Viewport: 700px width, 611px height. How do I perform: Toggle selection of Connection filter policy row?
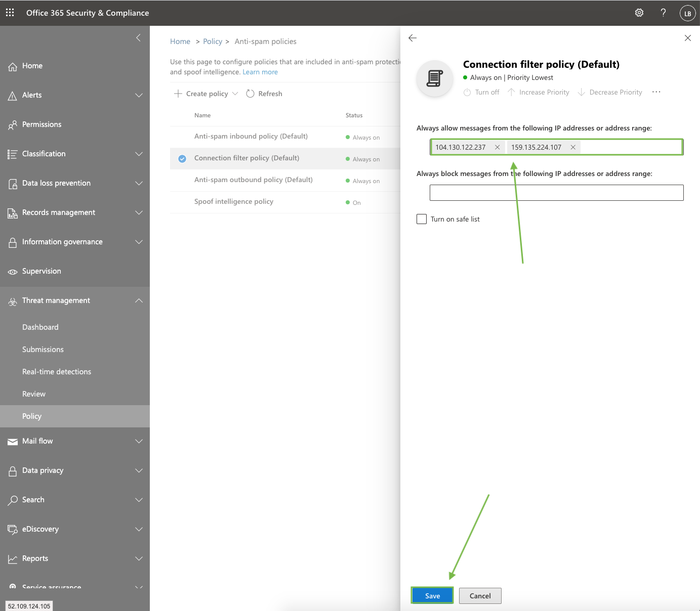(182, 159)
